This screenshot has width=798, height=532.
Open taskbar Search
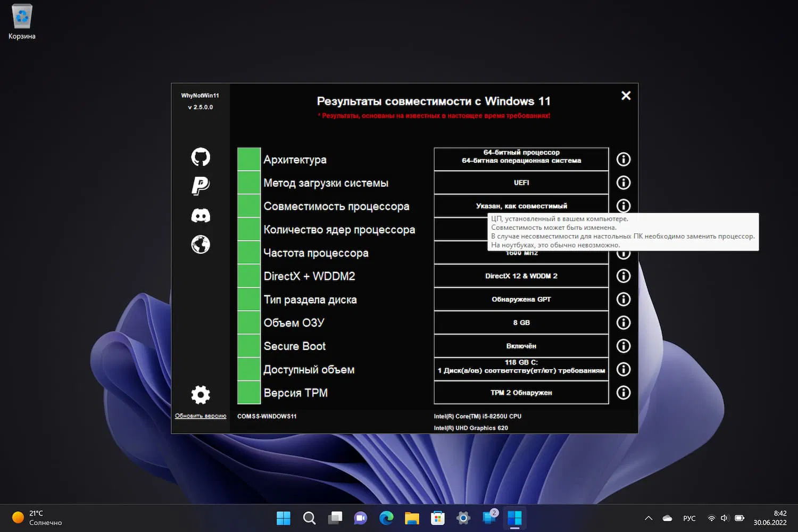[309, 518]
